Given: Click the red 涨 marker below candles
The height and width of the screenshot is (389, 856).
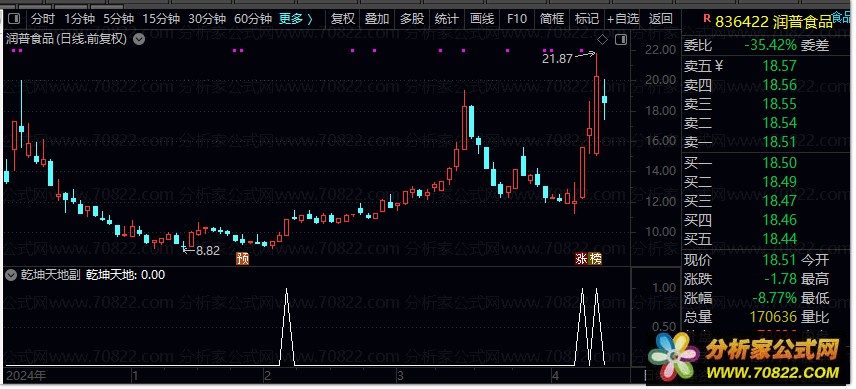Looking at the screenshot, I should [x=581, y=259].
